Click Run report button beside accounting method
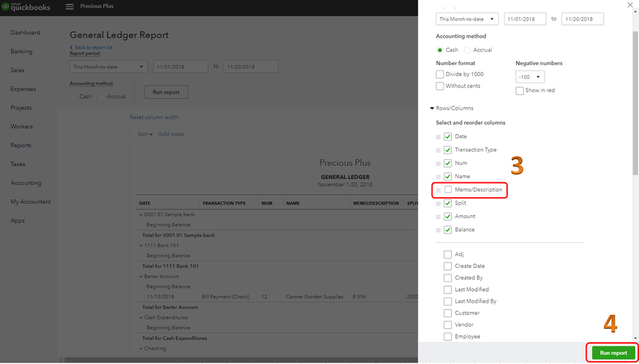This screenshot has width=639, height=364. (x=166, y=92)
